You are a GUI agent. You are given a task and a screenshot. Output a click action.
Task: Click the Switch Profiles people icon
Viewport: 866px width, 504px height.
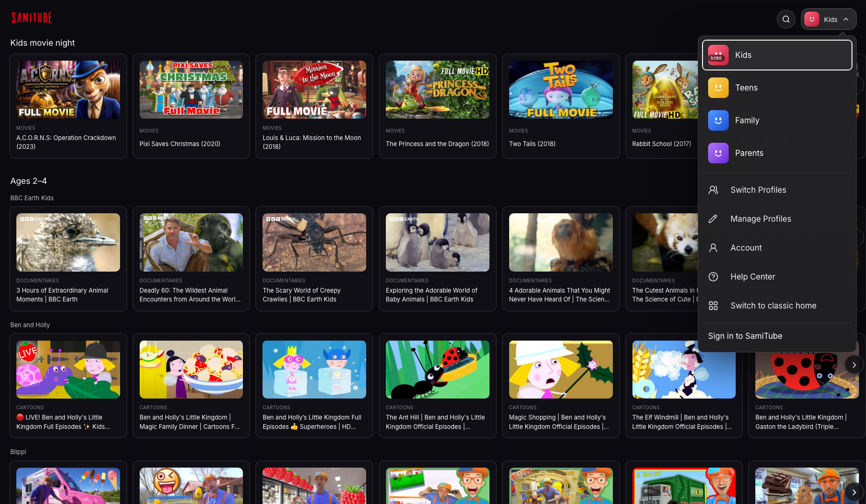pyautogui.click(x=713, y=190)
